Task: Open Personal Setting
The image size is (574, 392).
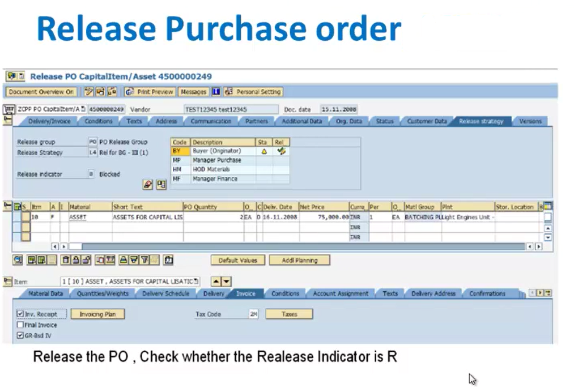Action: pos(253,92)
